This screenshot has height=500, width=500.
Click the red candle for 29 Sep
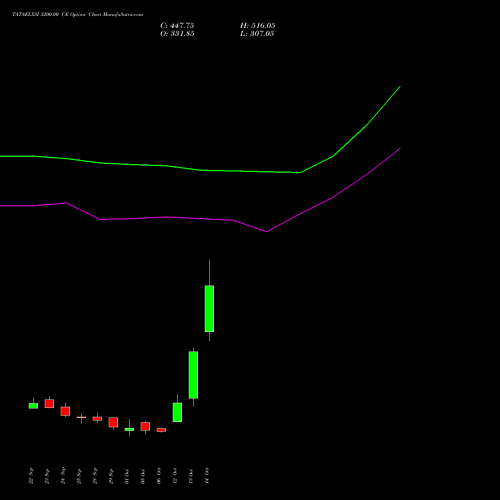(x=113, y=422)
